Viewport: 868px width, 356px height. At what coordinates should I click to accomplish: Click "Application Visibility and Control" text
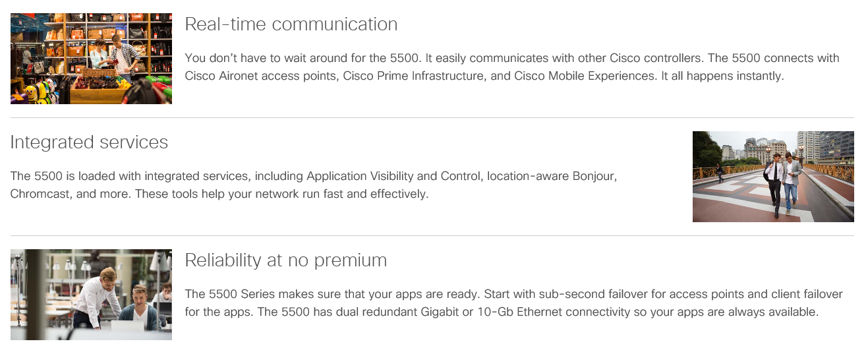(x=393, y=177)
